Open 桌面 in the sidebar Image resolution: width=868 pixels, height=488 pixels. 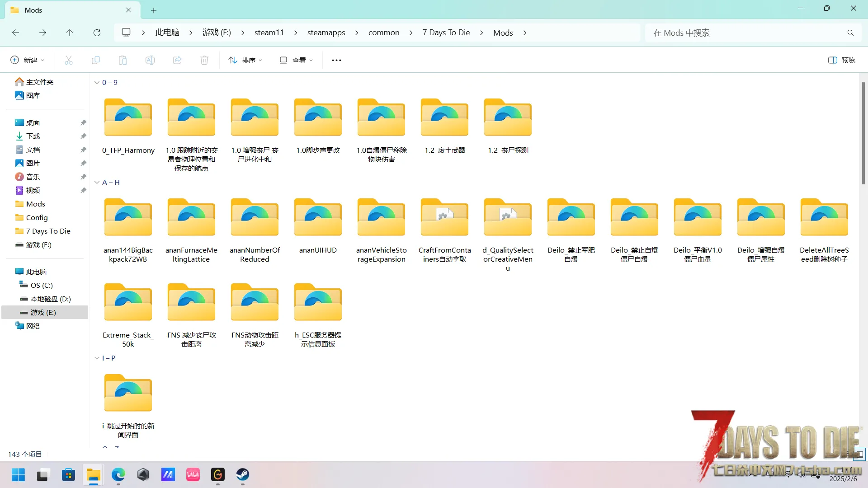click(x=28, y=122)
